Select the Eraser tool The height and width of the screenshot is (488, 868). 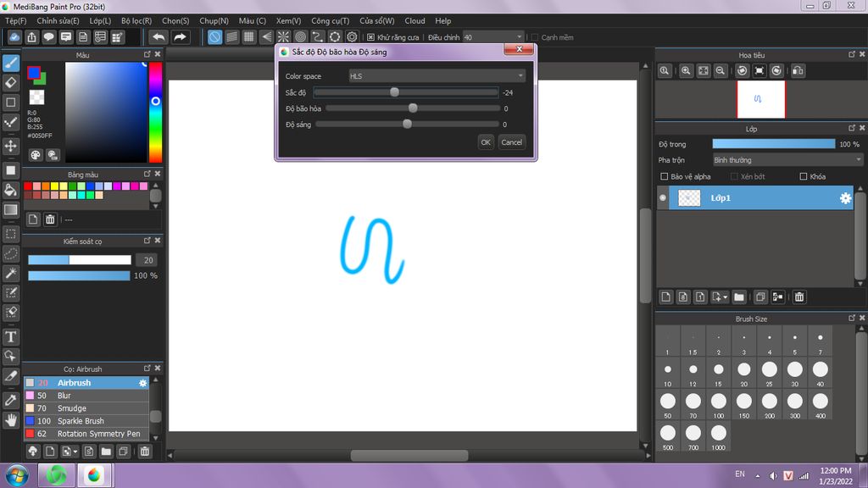pyautogui.click(x=10, y=82)
